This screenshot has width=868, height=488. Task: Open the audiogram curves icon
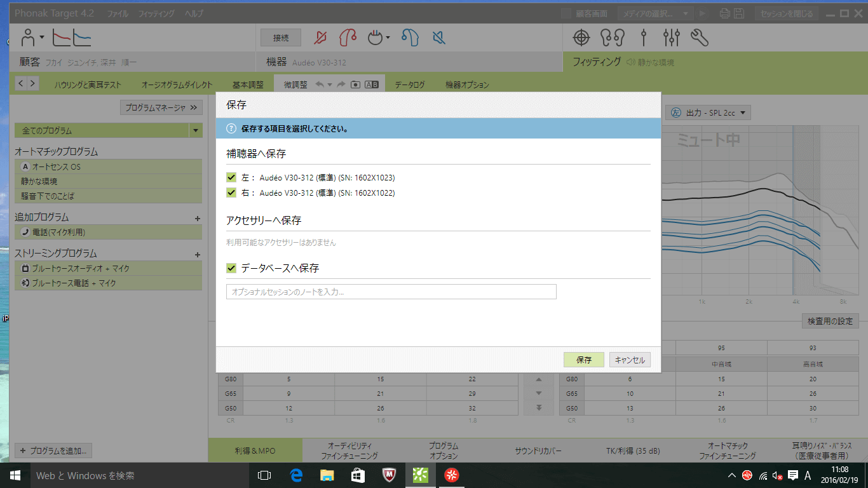tap(71, 38)
